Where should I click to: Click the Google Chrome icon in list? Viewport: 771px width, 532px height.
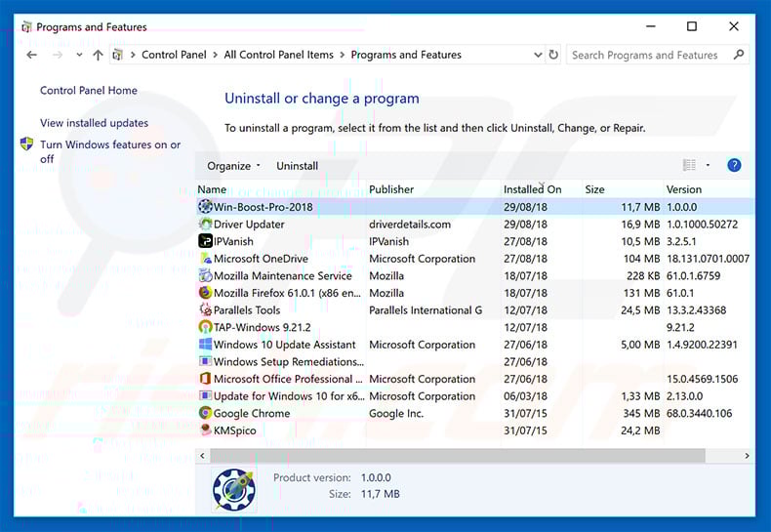205,413
